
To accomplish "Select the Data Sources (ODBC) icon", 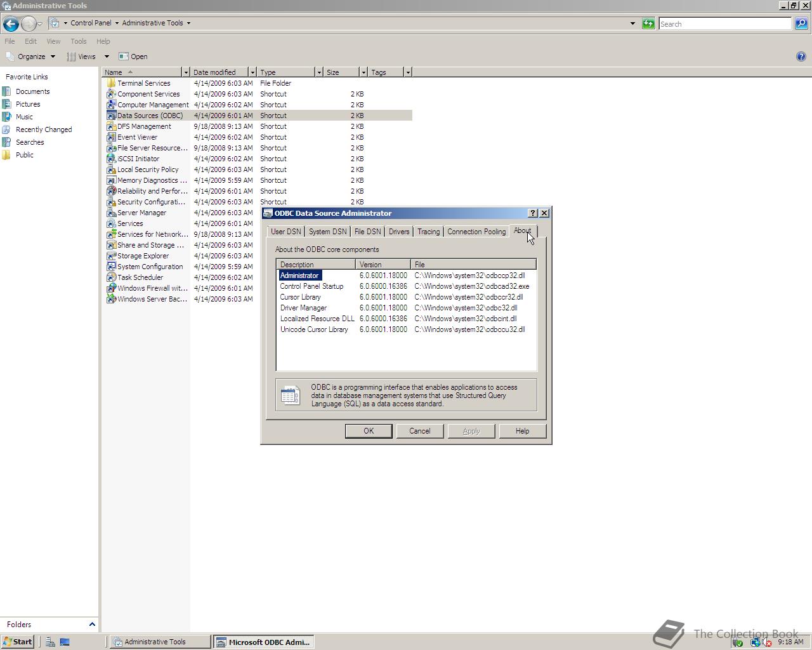I will [x=111, y=116].
